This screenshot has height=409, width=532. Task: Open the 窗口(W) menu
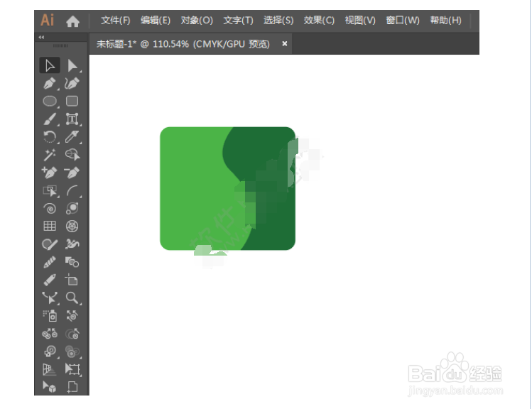[403, 21]
